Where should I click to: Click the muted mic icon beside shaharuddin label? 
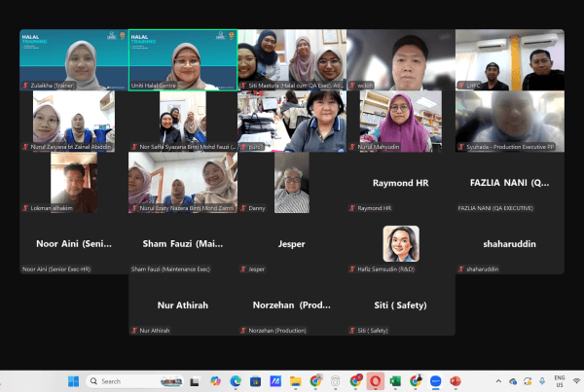(461, 269)
